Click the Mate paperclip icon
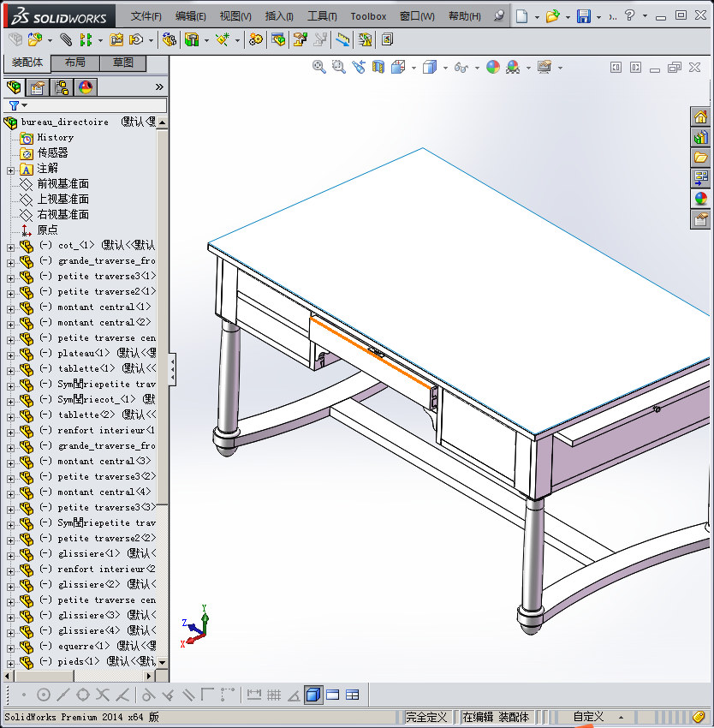 (67, 40)
